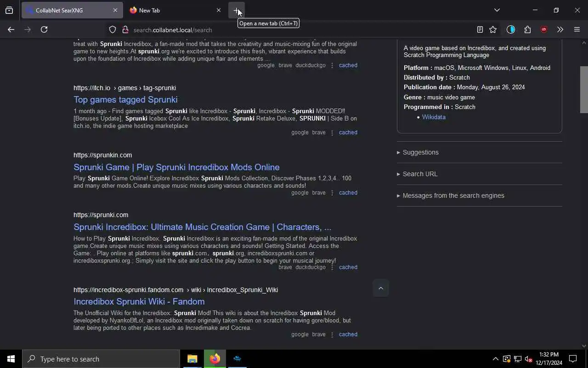
Task: Open options menu for itch.io result
Action: (332, 132)
